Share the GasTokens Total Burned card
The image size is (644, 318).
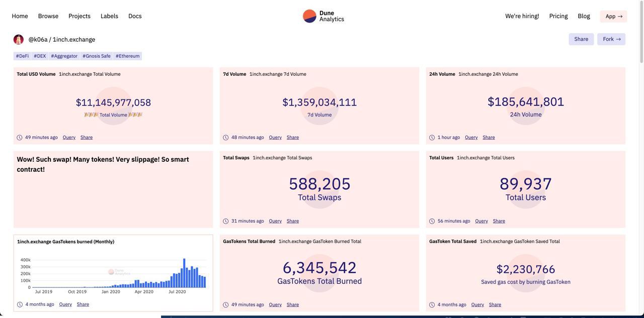click(293, 305)
